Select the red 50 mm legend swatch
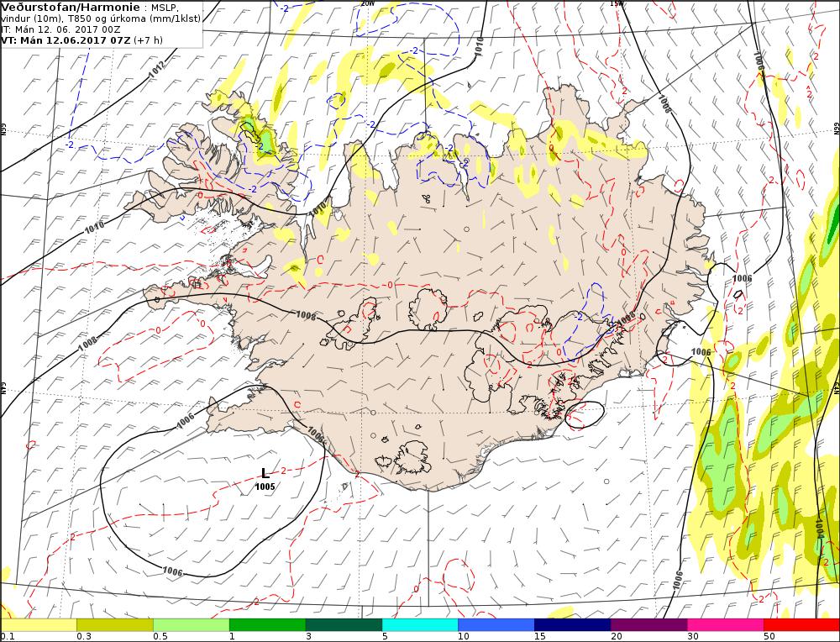Image resolution: width=840 pixels, height=642 pixels. click(x=801, y=625)
